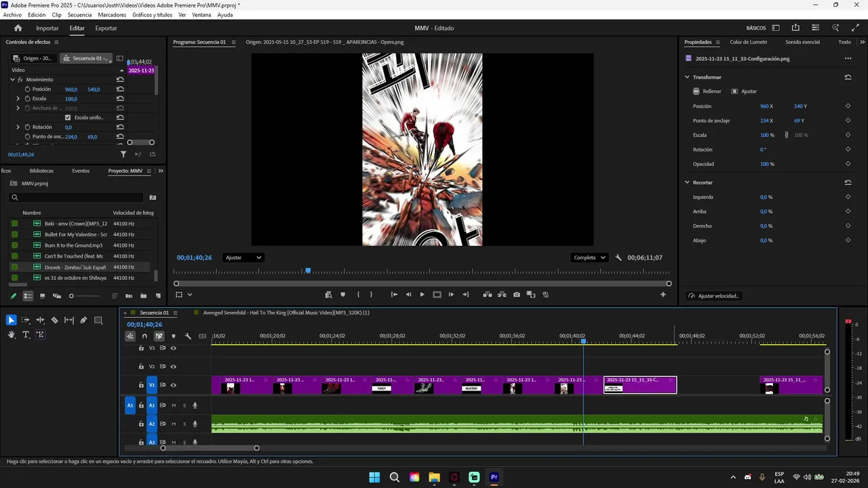Select the Selection arrow tool
The width and height of the screenshot is (868, 488).
(x=12, y=320)
